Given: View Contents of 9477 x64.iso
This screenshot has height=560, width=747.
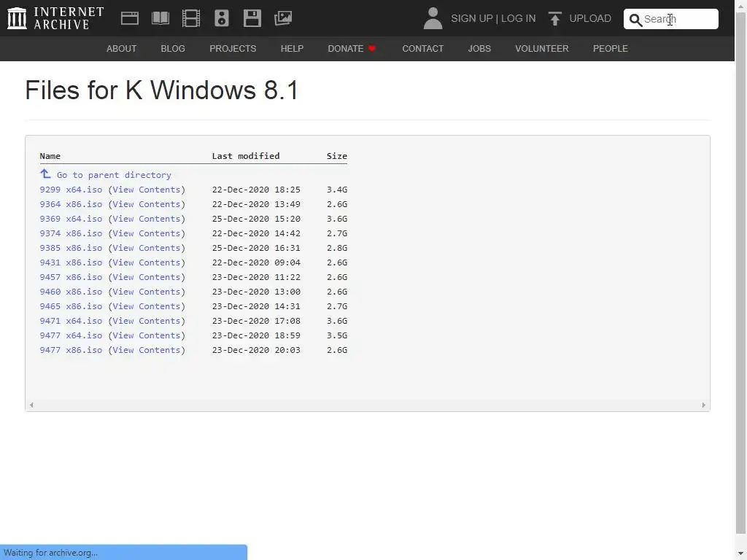Looking at the screenshot, I should (x=146, y=335).
